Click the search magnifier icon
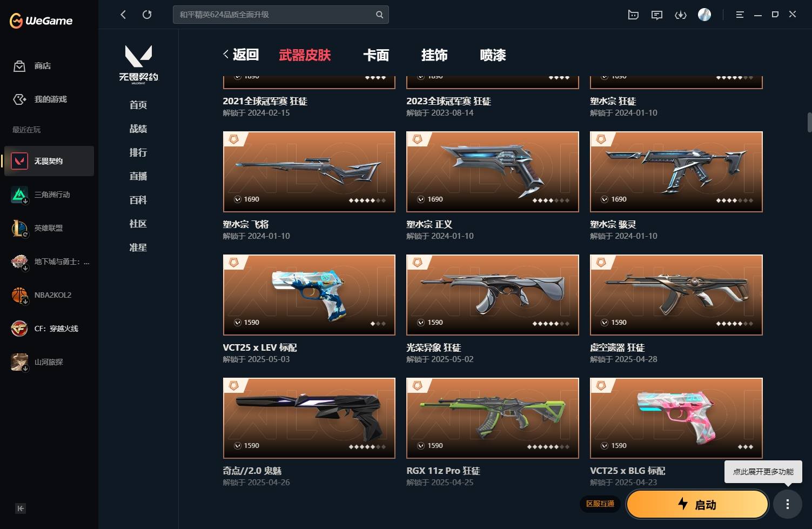Image resolution: width=812 pixels, height=529 pixels. (x=379, y=15)
